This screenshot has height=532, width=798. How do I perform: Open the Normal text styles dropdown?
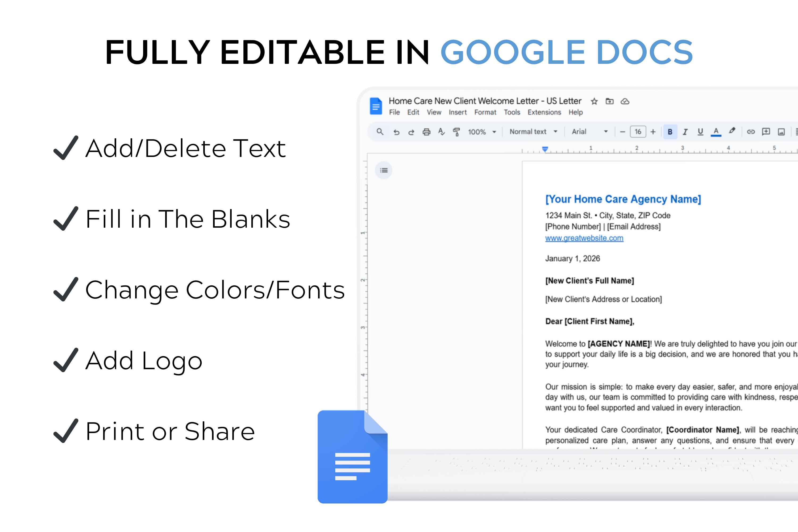(533, 132)
